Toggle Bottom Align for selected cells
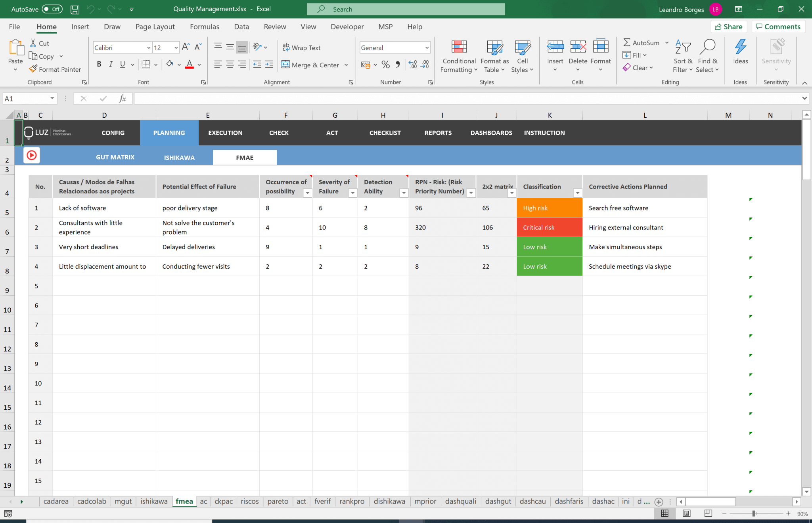This screenshot has width=812, height=523. pyautogui.click(x=242, y=48)
